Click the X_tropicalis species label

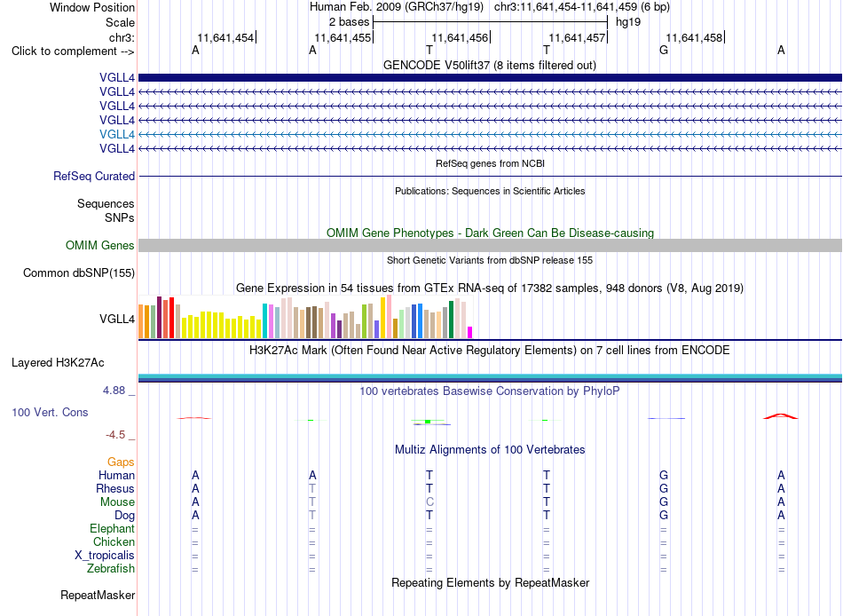tap(105, 556)
